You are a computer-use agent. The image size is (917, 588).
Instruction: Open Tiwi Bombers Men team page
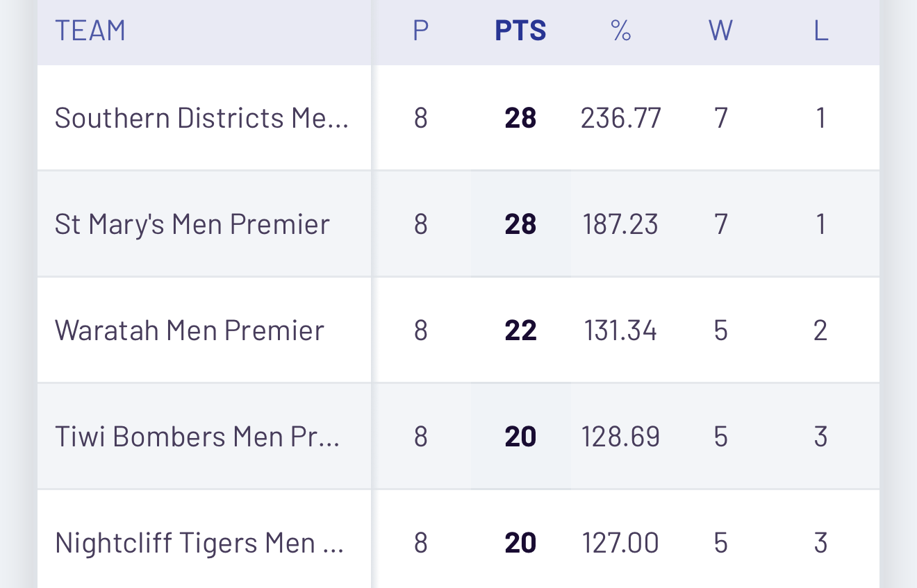coord(197,437)
